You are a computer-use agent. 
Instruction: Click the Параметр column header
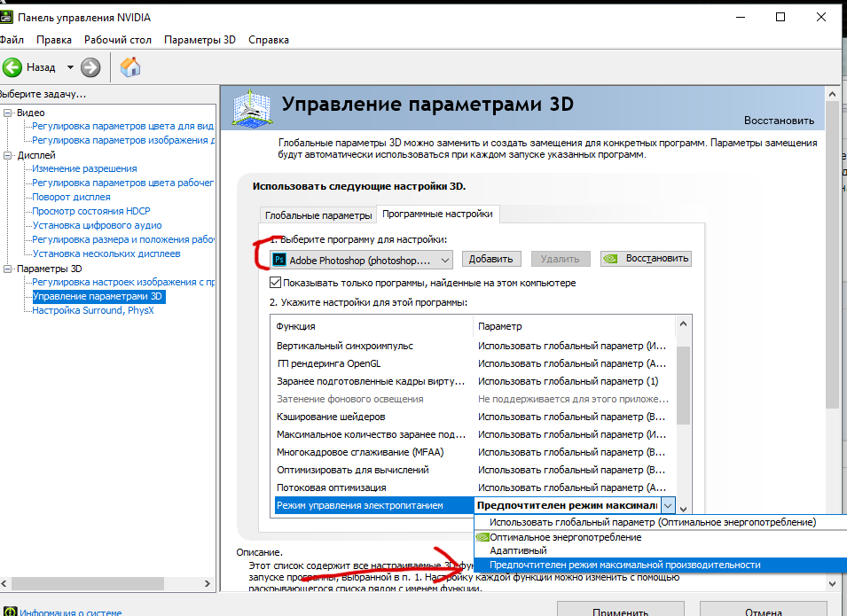click(x=574, y=326)
